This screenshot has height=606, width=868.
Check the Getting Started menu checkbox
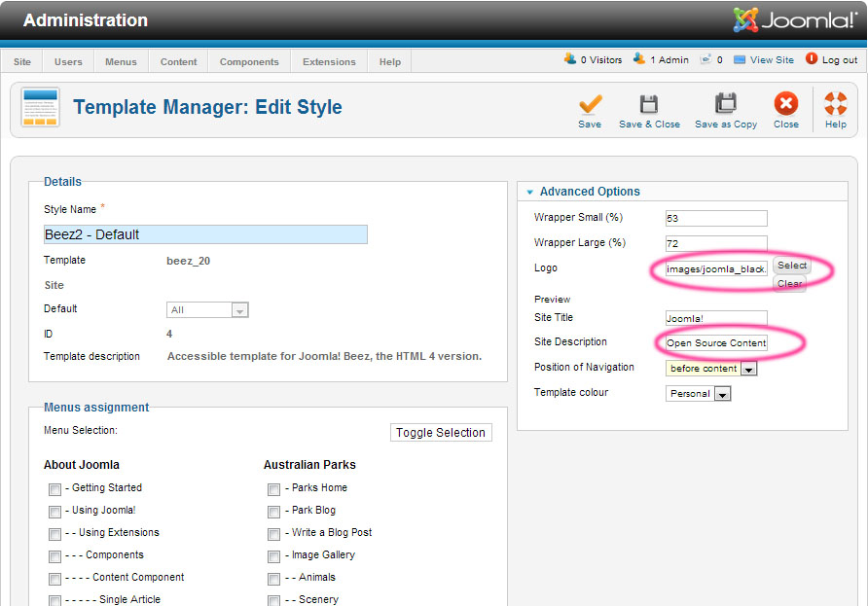[x=55, y=488]
